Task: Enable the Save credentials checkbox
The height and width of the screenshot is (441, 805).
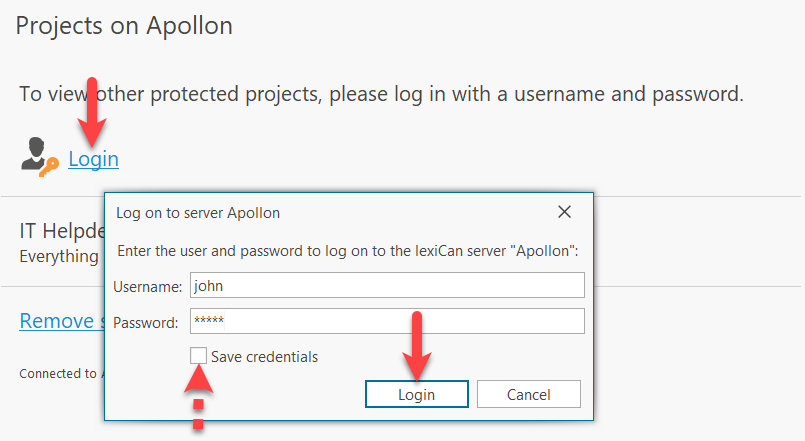Action: tap(199, 356)
